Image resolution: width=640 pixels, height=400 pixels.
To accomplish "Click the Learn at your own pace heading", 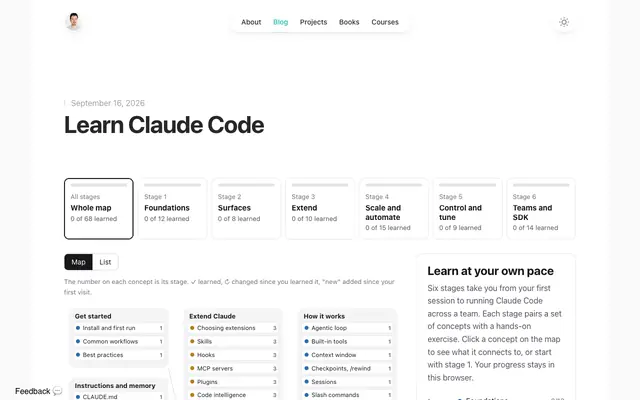I will pos(491,271).
